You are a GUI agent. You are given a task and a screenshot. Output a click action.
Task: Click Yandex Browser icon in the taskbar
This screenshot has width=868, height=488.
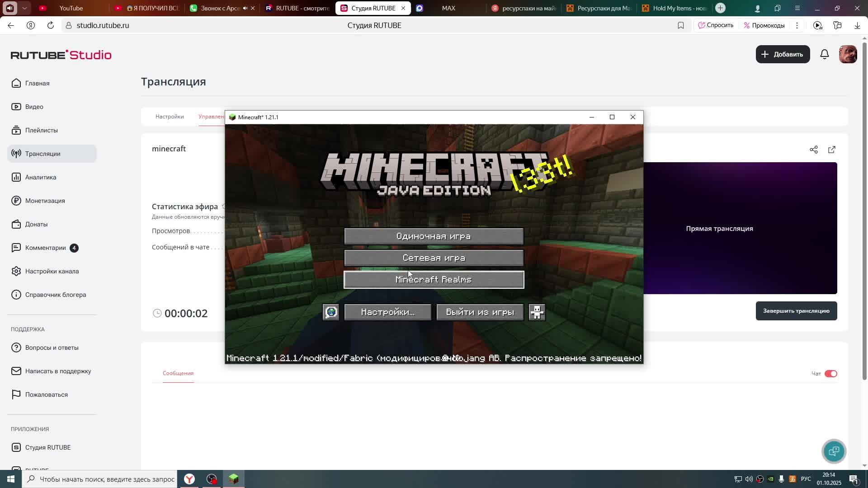coord(189,479)
